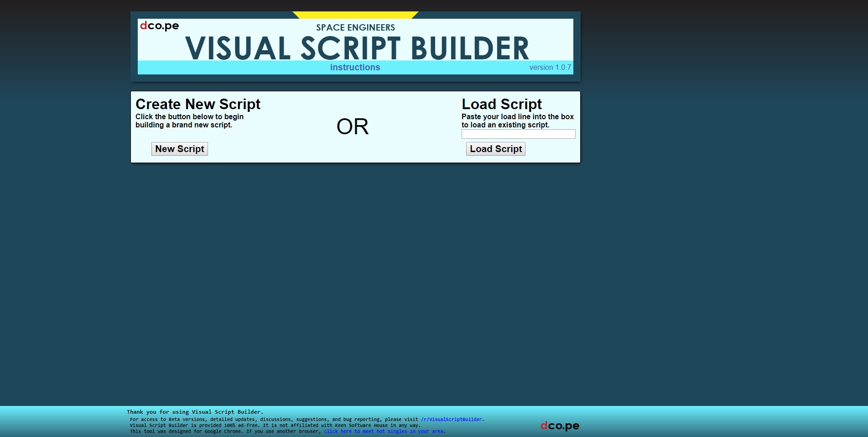
Task: Click the "100% ad-free" footer sentence
Action: [275, 425]
